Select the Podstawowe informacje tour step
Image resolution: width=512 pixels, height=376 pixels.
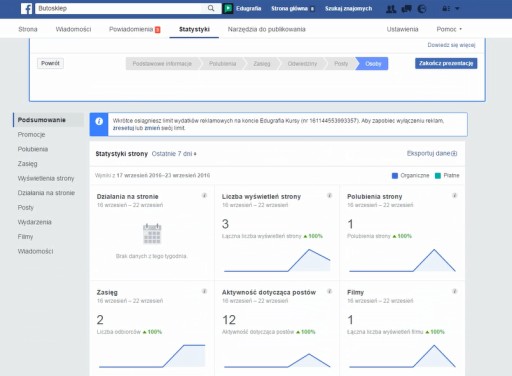(162, 64)
